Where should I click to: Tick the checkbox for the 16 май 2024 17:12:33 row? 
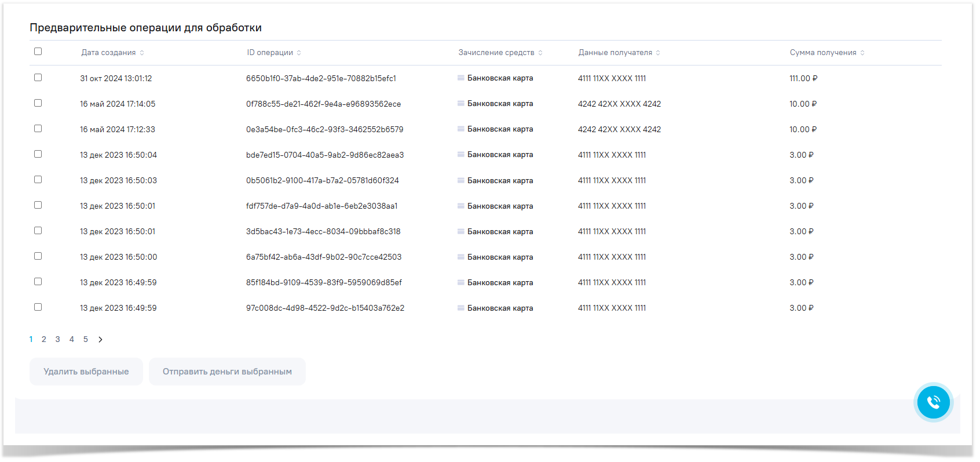(38, 129)
